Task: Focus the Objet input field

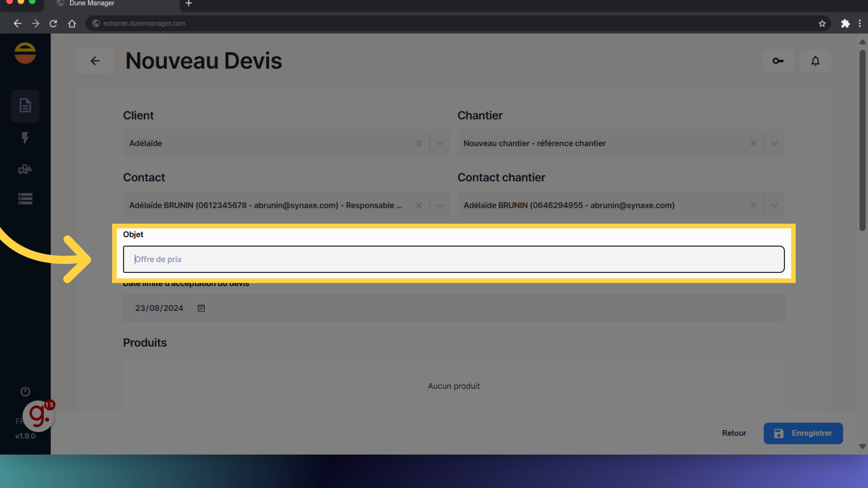Action: [453, 259]
